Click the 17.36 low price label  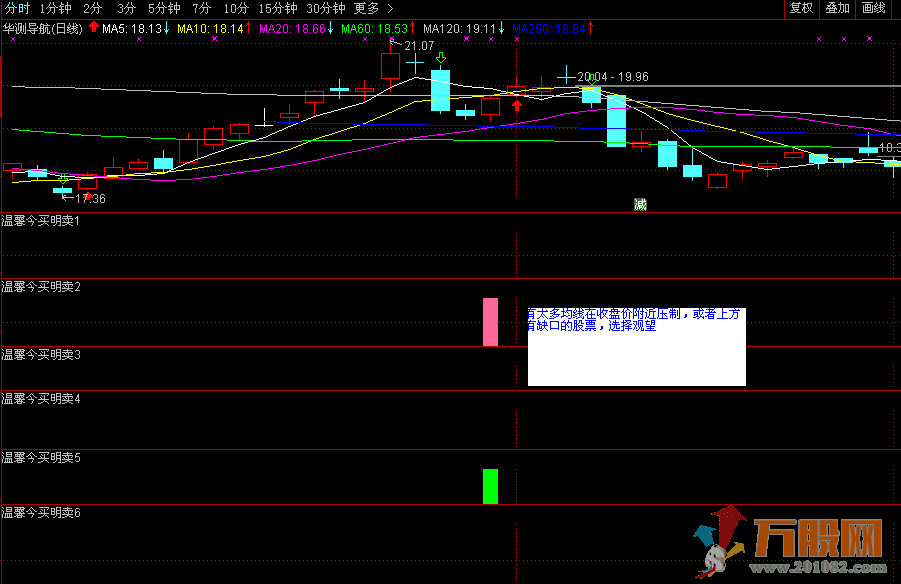90,199
